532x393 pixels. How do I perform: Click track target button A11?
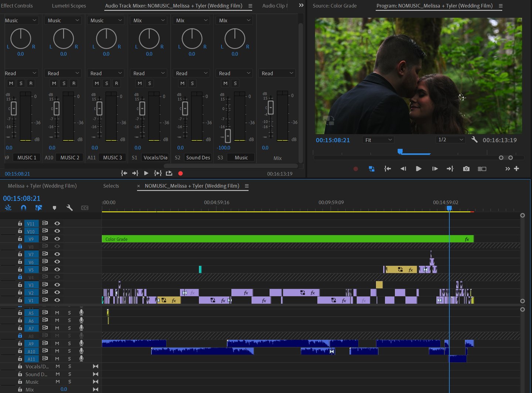(31, 359)
